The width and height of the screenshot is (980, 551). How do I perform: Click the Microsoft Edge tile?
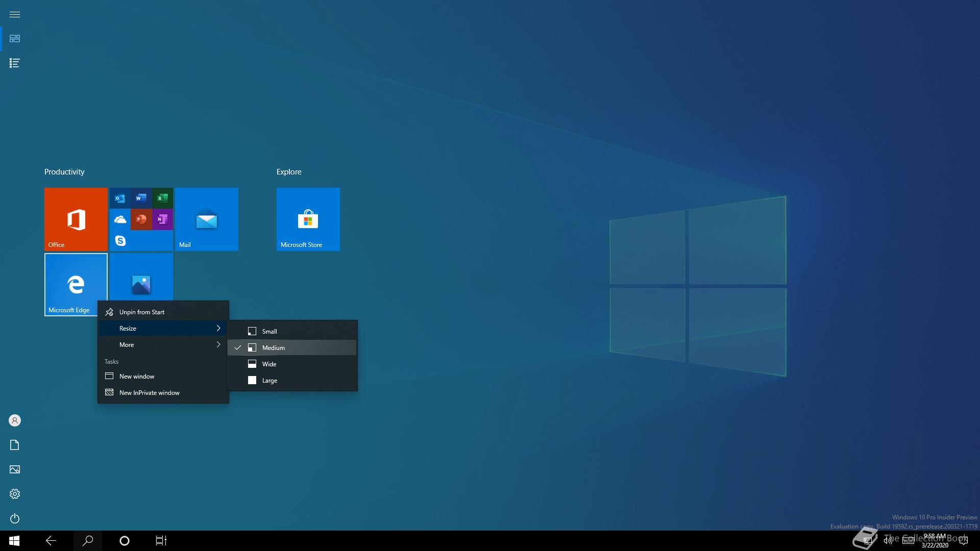point(76,285)
